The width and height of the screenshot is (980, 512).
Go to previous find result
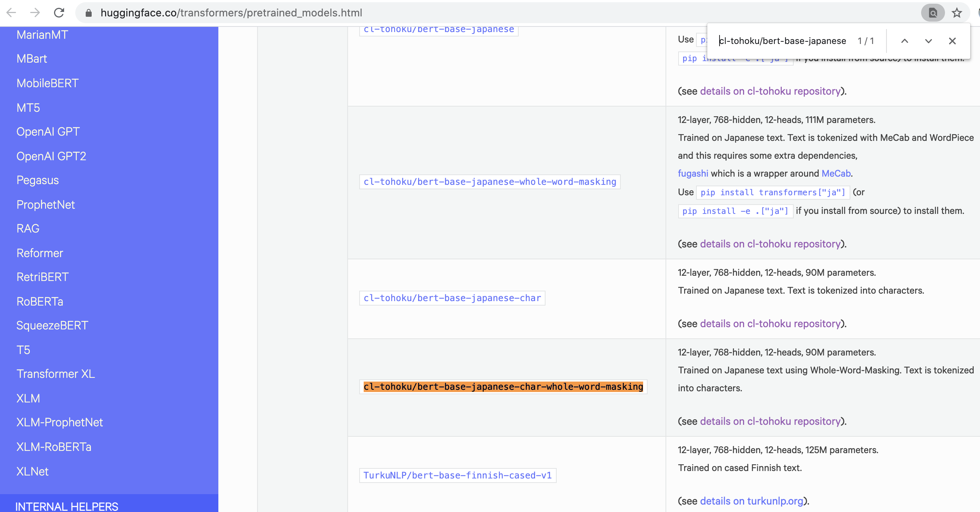(x=904, y=41)
